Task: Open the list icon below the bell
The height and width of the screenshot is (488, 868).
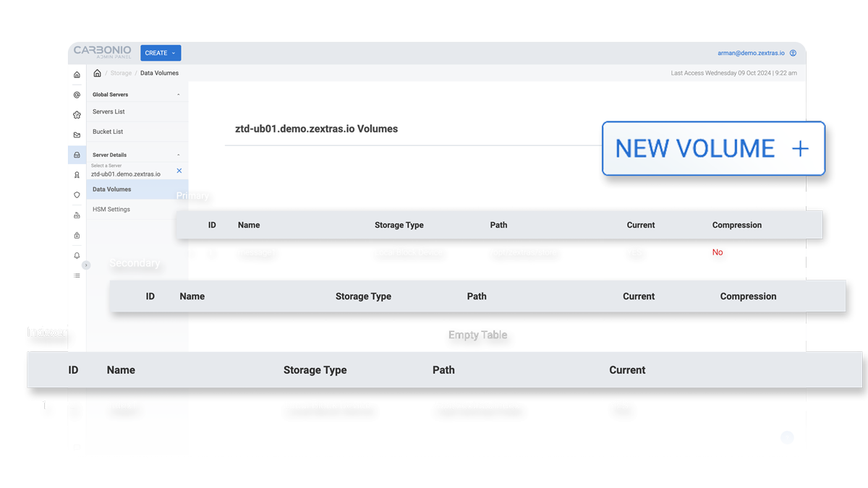Action: click(77, 275)
